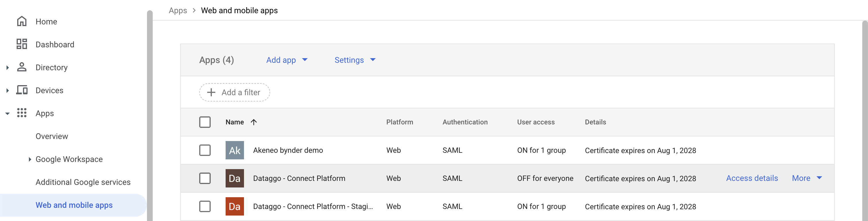
Task: Click the Devices icon in sidebar
Action: [x=22, y=90]
